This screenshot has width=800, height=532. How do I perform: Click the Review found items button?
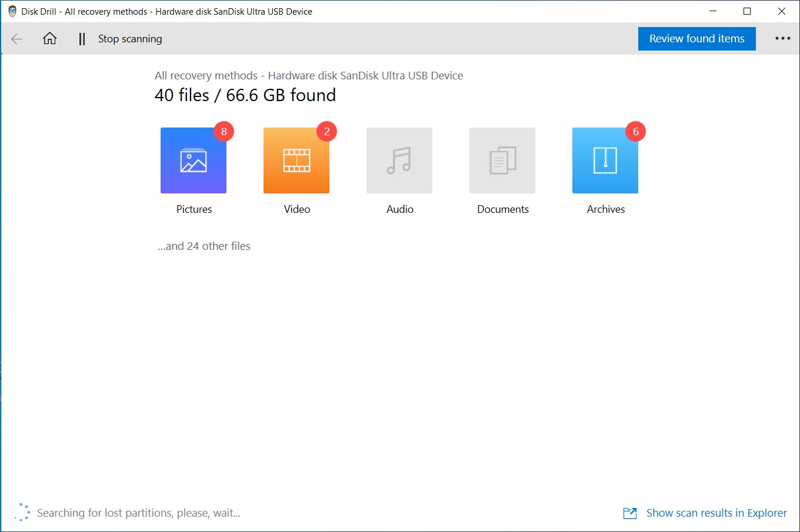pyautogui.click(x=696, y=38)
